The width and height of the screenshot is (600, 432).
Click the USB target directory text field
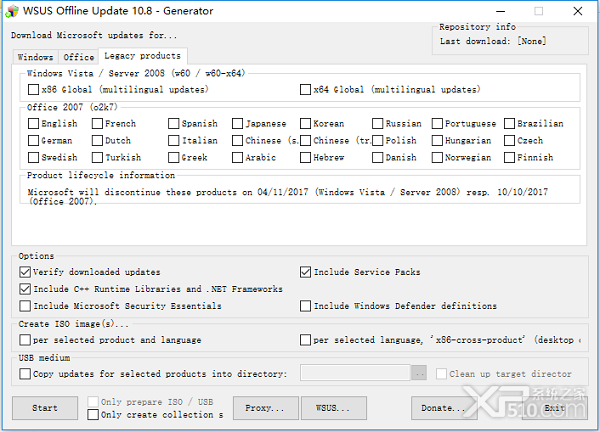pyautogui.click(x=355, y=373)
